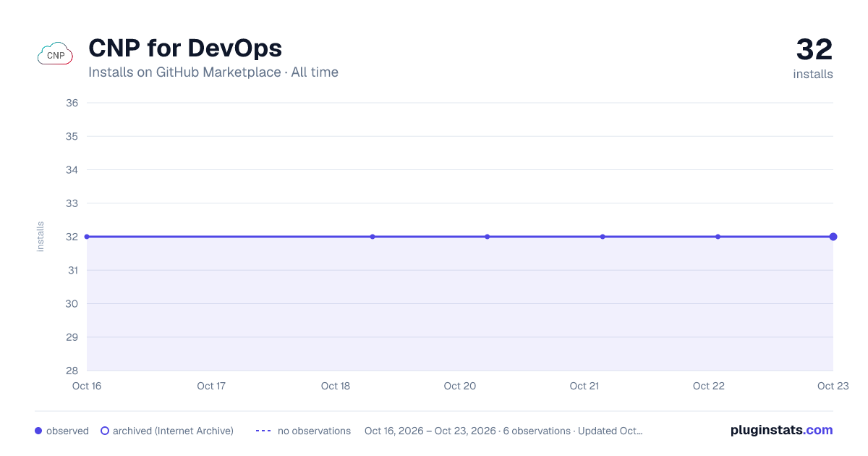Viewport: 868px width, 456px height.
Task: Click the '31' y-axis label
Action: [x=73, y=270]
